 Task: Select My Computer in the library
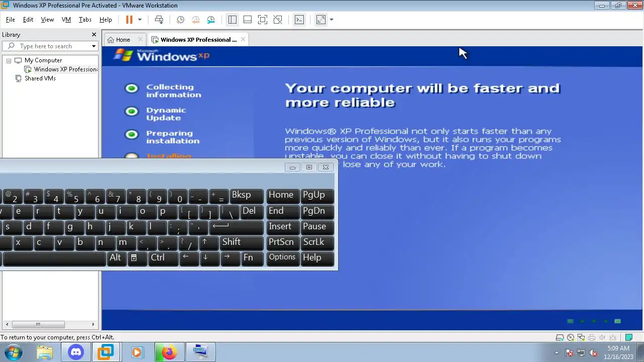pos(43,60)
